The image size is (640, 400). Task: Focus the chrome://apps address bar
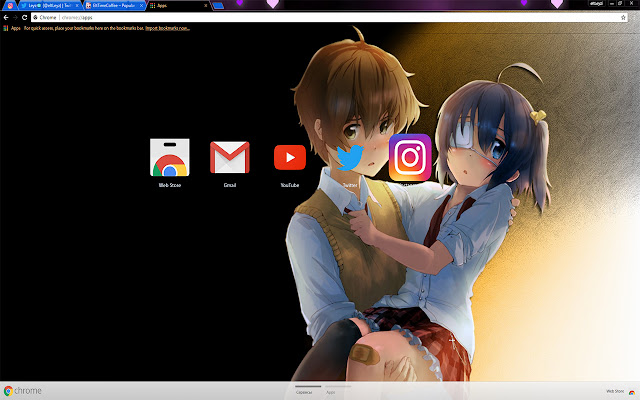(x=329, y=18)
